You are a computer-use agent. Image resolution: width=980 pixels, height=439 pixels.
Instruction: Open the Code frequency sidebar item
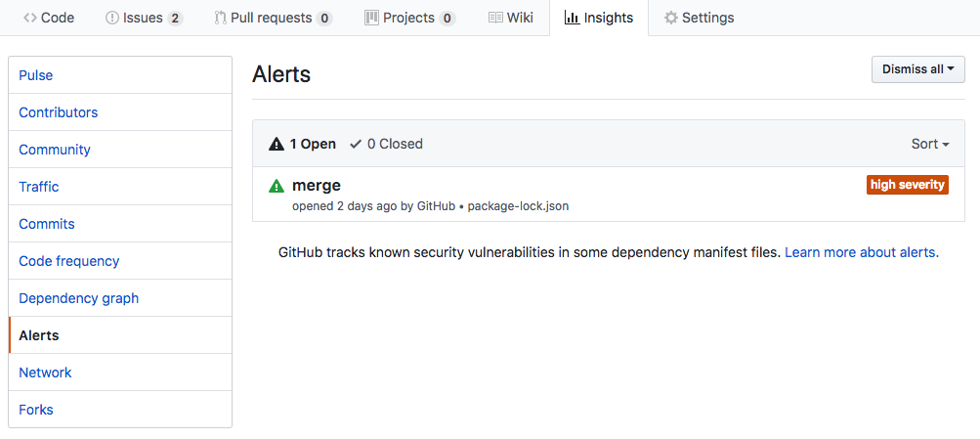point(120,261)
